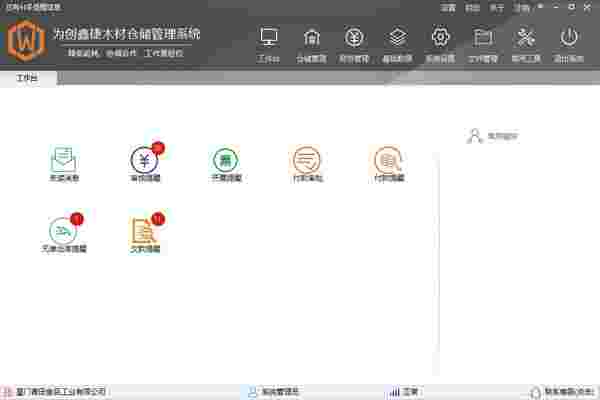Open the green circle reminder with red badge
This screenshot has height=400, width=600.
64,230
